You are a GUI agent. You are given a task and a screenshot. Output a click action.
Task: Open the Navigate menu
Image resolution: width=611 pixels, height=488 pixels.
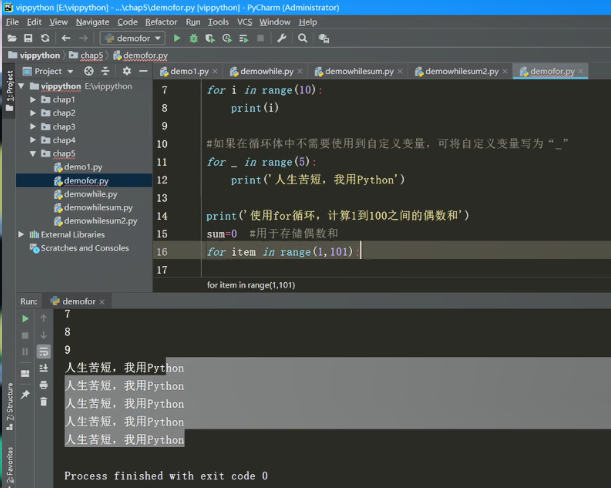click(92, 22)
